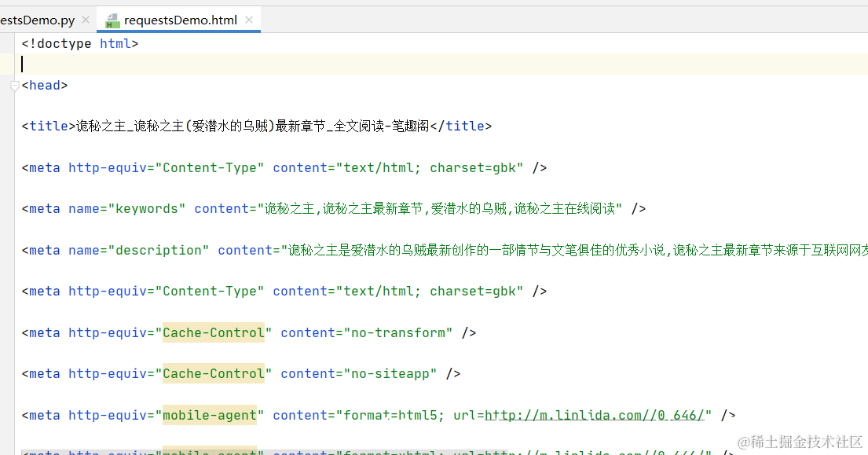Image resolution: width=868 pixels, height=455 pixels.
Task: Open the m.linlida.com link in mobile-agent html5 line
Action: click(595, 415)
